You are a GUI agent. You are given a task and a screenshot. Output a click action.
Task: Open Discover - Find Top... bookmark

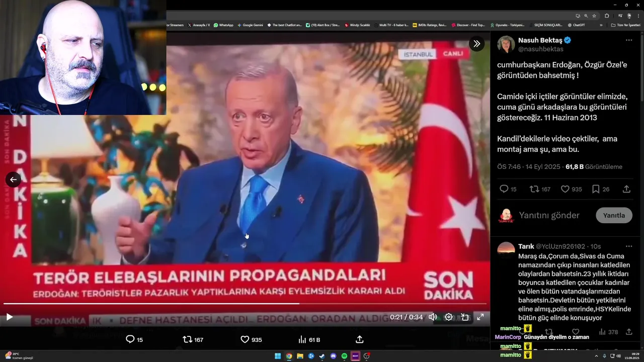click(x=468, y=25)
